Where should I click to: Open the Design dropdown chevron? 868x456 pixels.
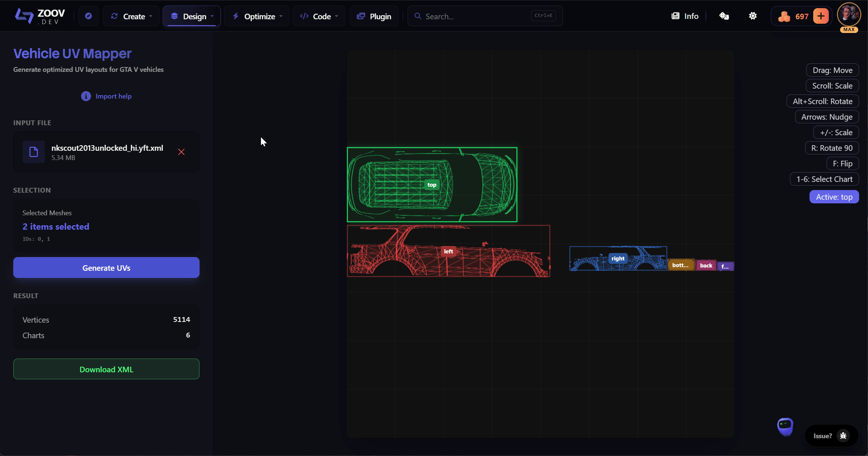212,16
